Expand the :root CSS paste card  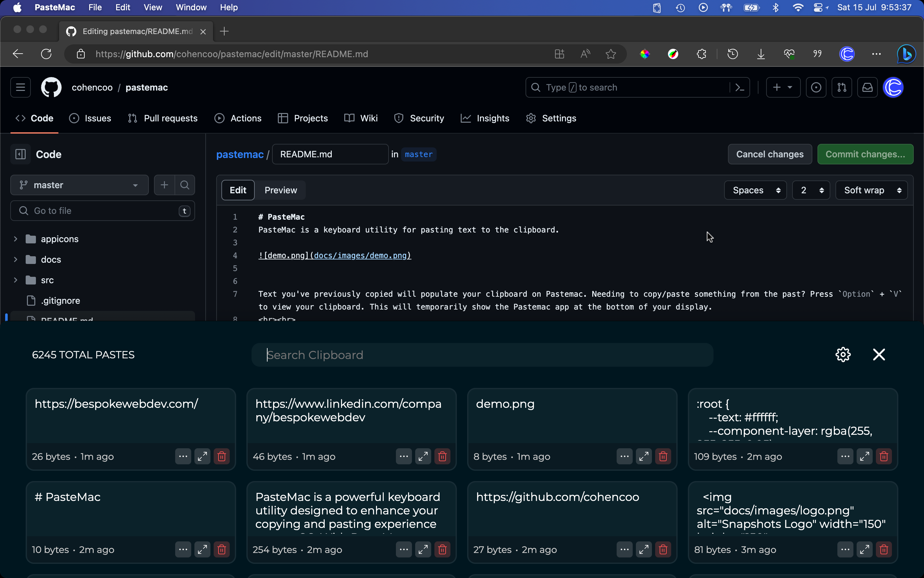click(864, 456)
